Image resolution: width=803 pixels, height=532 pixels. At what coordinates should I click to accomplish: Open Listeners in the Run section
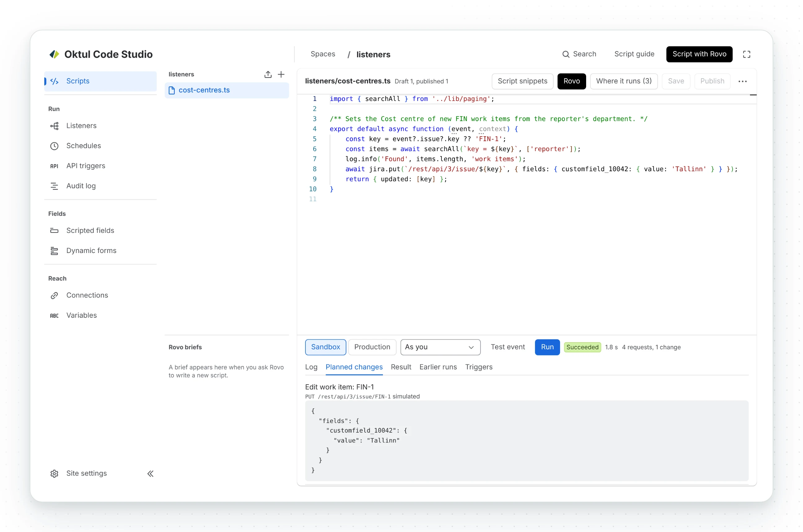tap(100, 126)
